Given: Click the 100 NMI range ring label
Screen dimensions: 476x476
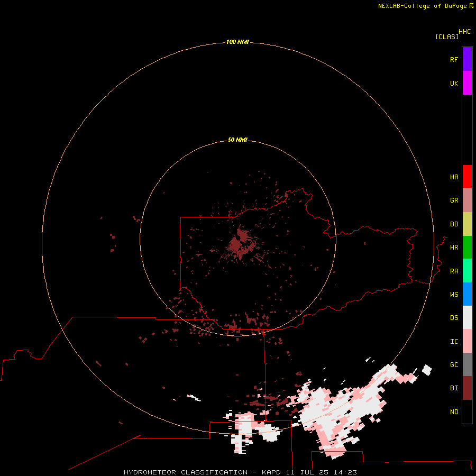Looking at the screenshot, I should [x=237, y=42].
